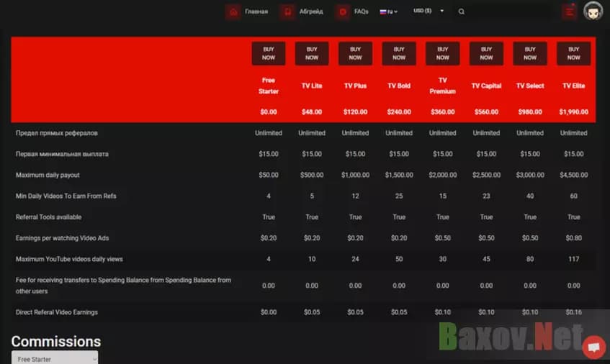
Task: Click the TV Select $980.00 price
Action: point(530,112)
